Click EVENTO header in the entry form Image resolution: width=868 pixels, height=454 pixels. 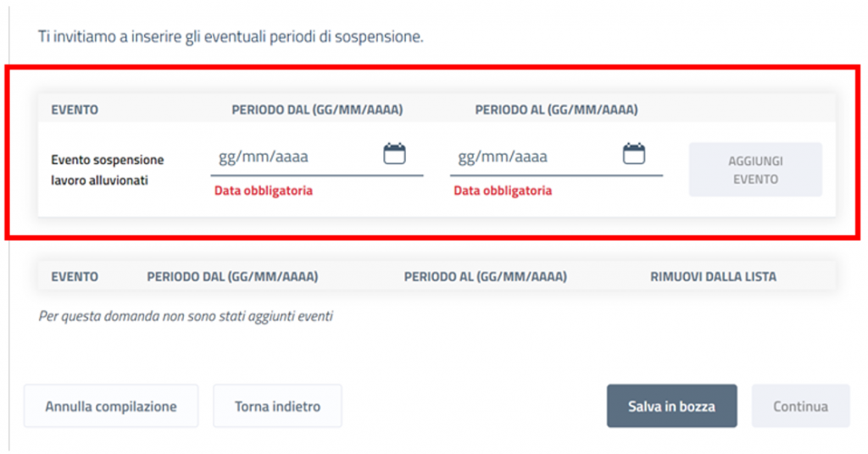coord(75,109)
